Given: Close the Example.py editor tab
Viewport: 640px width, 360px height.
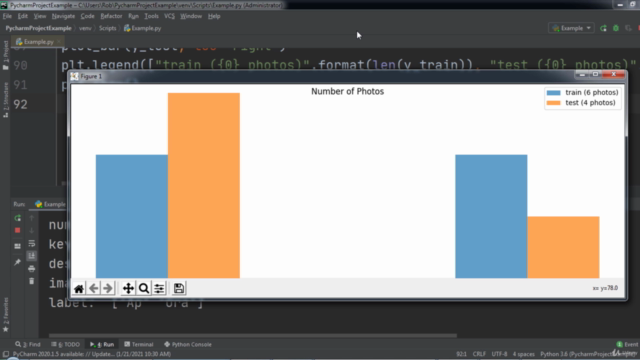Looking at the screenshot, I should (59, 42).
